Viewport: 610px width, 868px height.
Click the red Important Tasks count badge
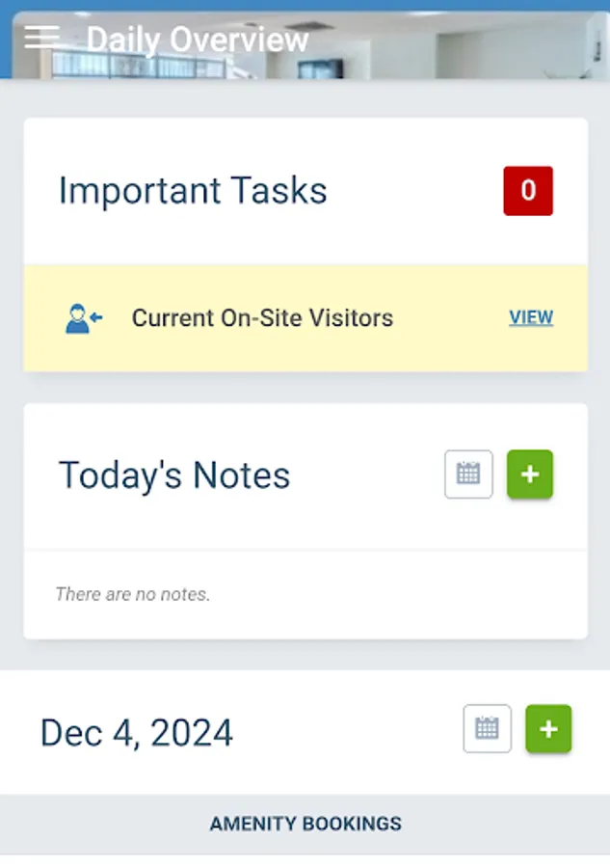(x=527, y=191)
